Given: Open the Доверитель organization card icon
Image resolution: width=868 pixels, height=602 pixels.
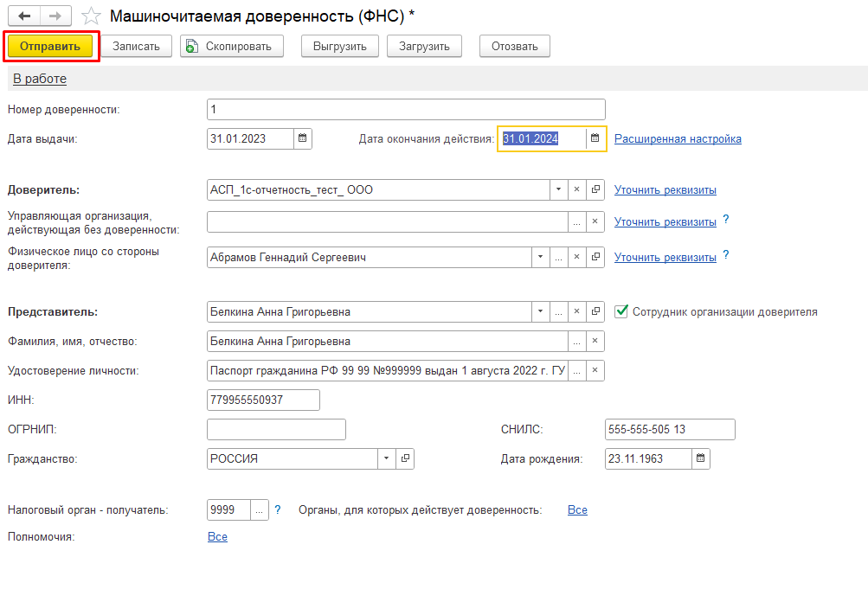Looking at the screenshot, I should click(x=595, y=189).
